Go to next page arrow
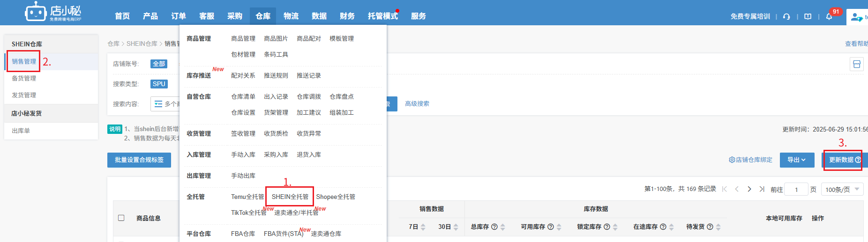868x242 pixels. pyautogui.click(x=749, y=189)
